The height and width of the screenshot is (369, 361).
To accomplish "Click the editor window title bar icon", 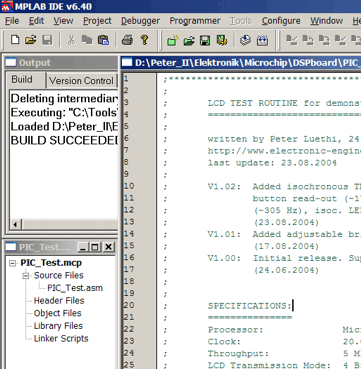I will pyautogui.click(x=127, y=62).
